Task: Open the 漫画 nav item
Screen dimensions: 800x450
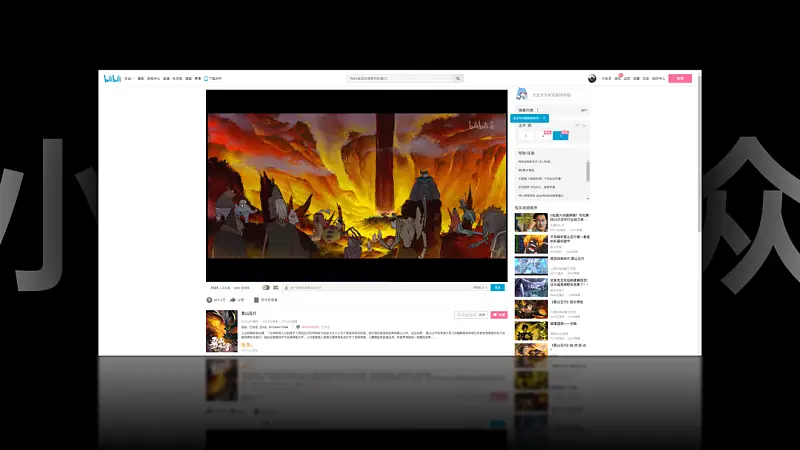Action: click(x=188, y=79)
